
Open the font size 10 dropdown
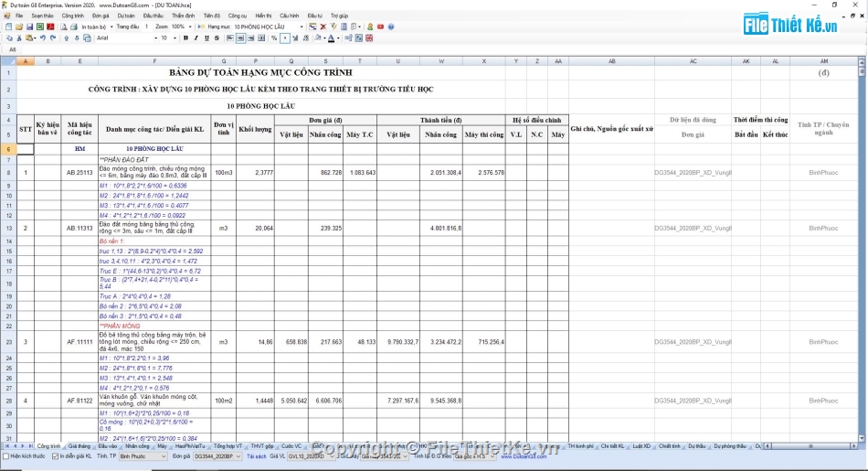pyautogui.click(x=175, y=38)
